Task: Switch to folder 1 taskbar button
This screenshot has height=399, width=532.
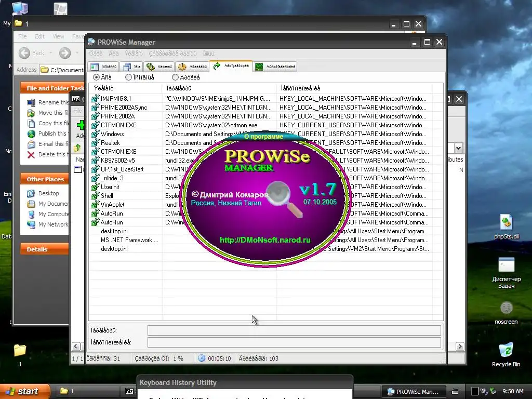Action: (x=87, y=391)
